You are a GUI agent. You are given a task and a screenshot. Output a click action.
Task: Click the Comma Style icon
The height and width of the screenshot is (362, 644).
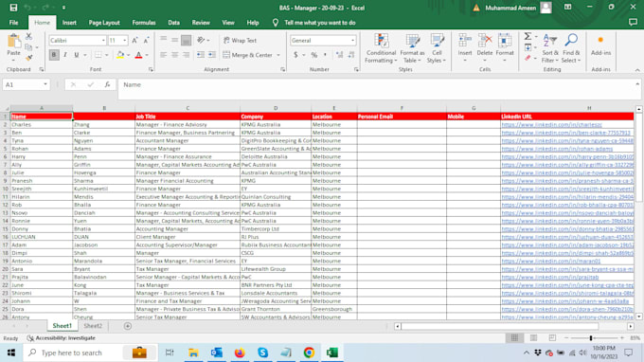click(325, 55)
